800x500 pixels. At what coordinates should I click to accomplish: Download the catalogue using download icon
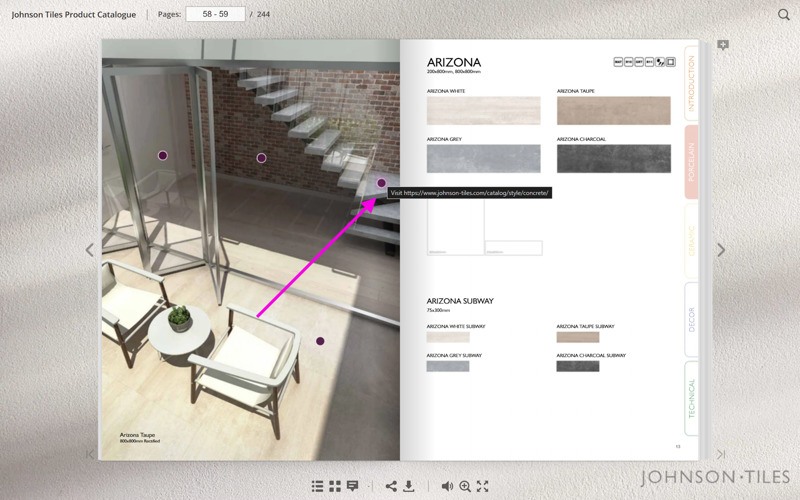pyautogui.click(x=409, y=486)
